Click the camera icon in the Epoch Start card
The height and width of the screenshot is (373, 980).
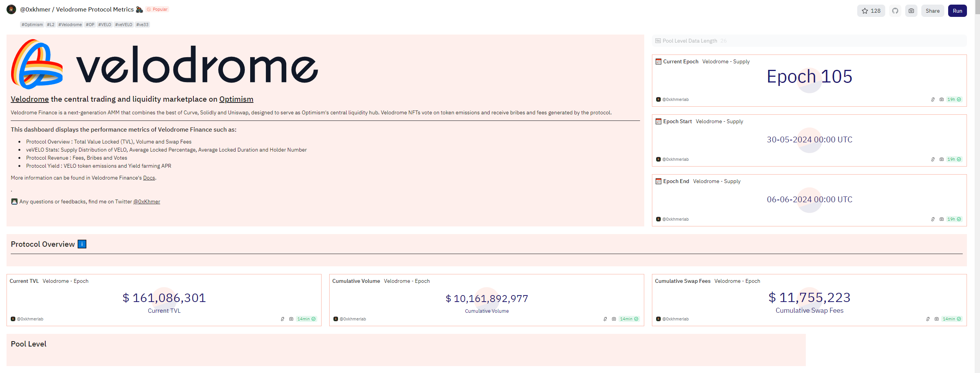tap(941, 159)
